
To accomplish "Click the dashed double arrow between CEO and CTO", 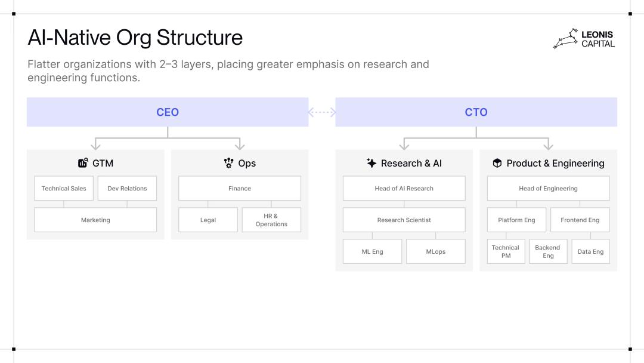I will click(322, 112).
